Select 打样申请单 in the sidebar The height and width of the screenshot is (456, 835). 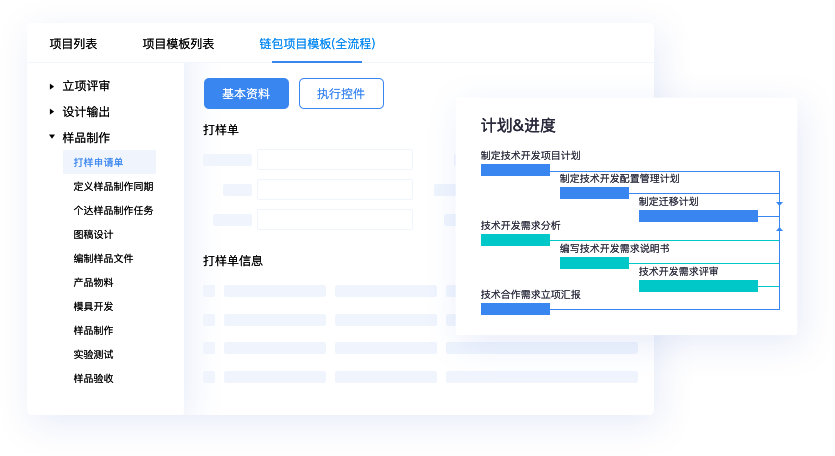98,162
